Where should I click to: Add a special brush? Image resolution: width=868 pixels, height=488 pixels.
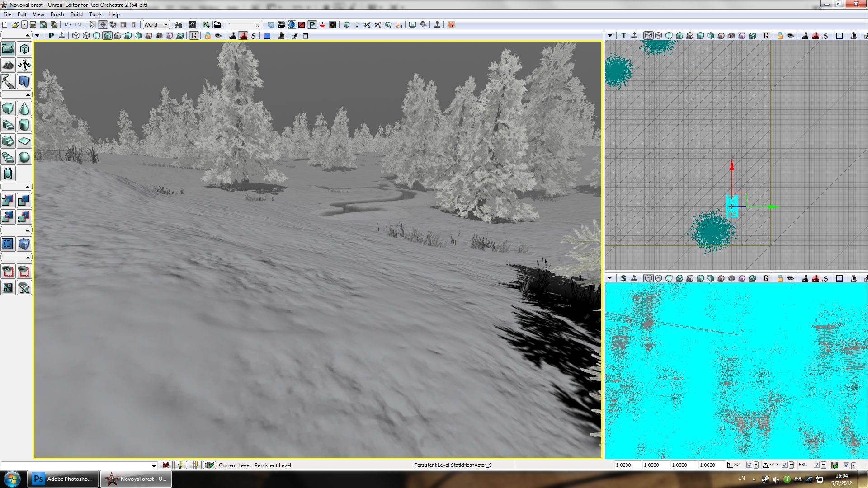(x=8, y=244)
